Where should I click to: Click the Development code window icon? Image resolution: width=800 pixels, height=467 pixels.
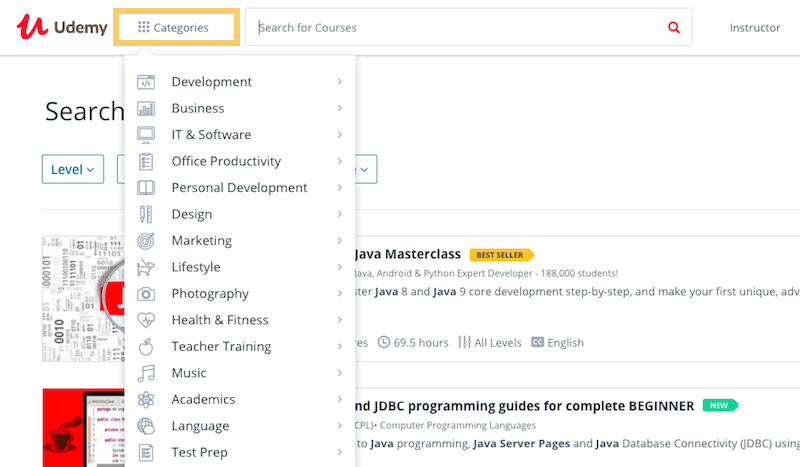pos(146,82)
